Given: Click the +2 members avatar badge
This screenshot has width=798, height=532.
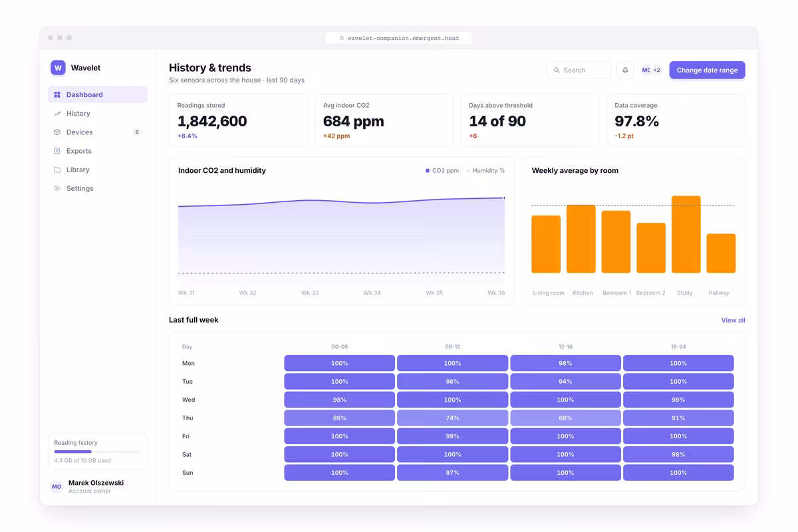Looking at the screenshot, I should pos(656,70).
